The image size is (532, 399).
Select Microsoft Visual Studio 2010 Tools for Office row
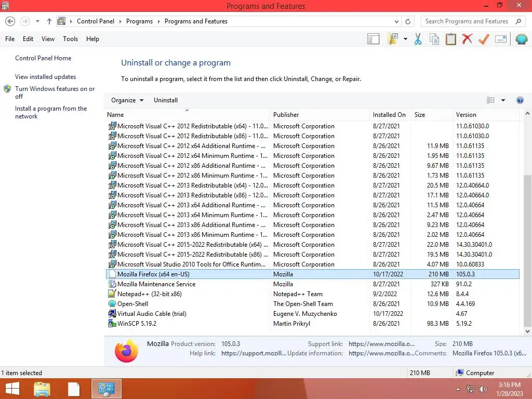[x=312, y=264]
